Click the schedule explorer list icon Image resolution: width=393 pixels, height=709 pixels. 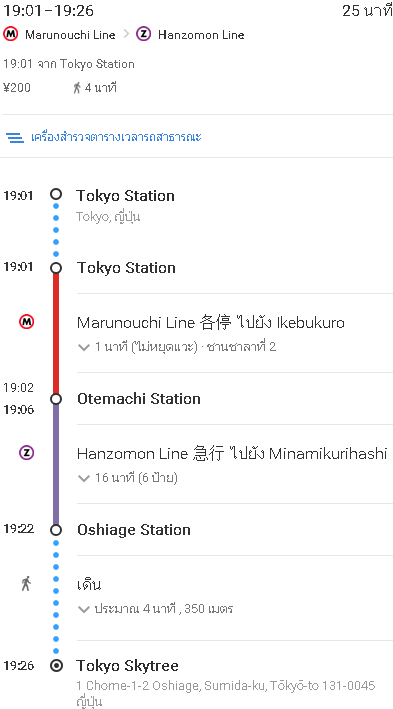point(15,137)
